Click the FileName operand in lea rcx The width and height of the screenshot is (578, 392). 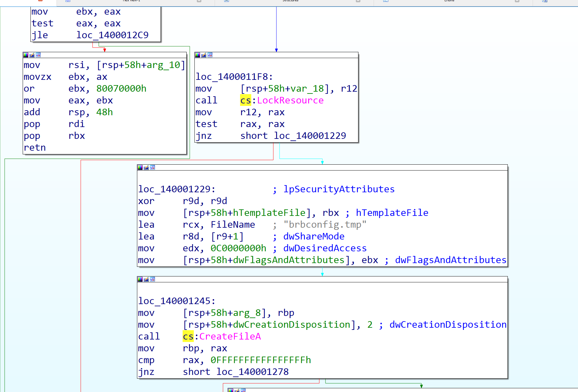233,225
